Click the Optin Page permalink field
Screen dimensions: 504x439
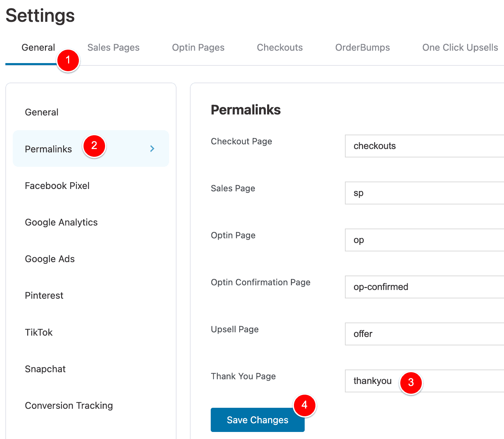point(424,240)
